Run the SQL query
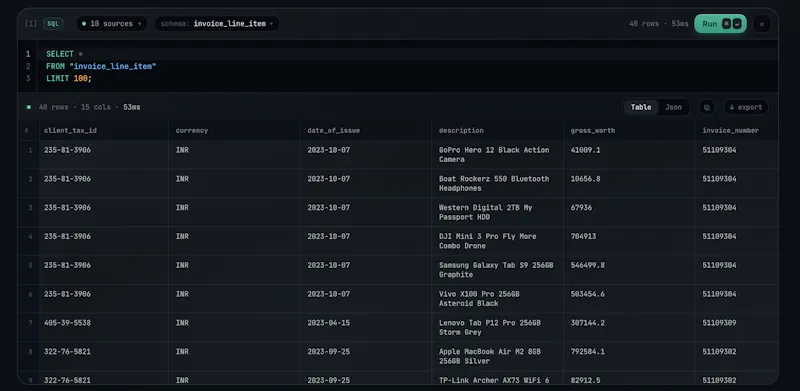800x391 pixels. pyautogui.click(x=720, y=23)
